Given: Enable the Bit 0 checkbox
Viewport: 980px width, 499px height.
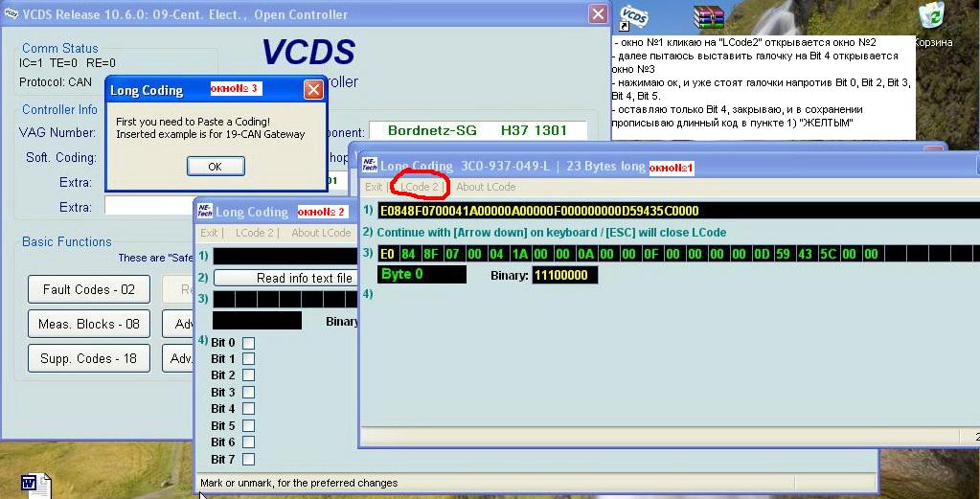Looking at the screenshot, I should point(248,343).
